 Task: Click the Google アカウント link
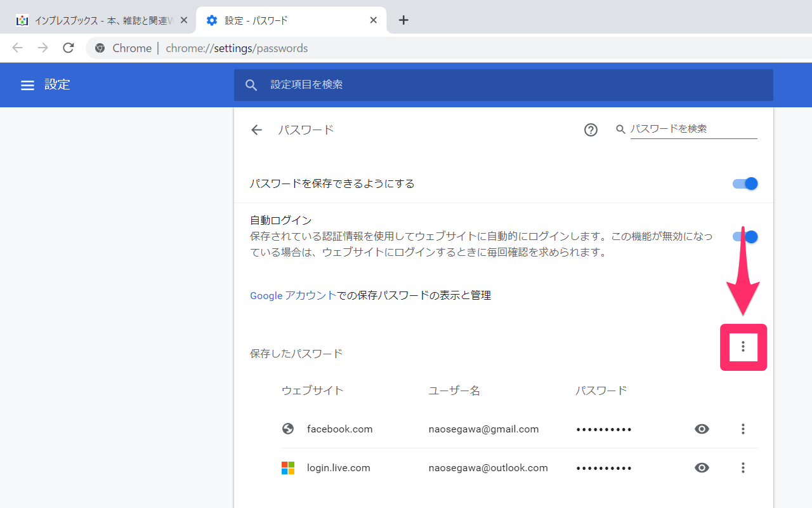293,295
